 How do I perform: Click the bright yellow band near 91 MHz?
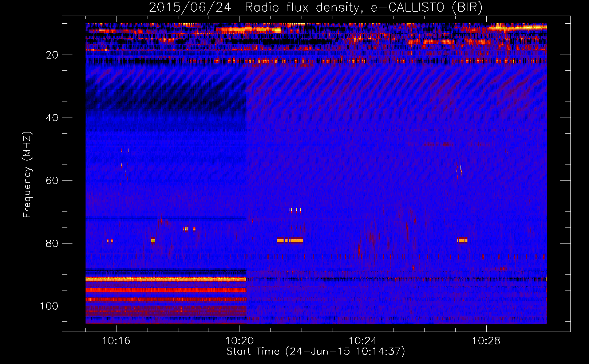166,279
